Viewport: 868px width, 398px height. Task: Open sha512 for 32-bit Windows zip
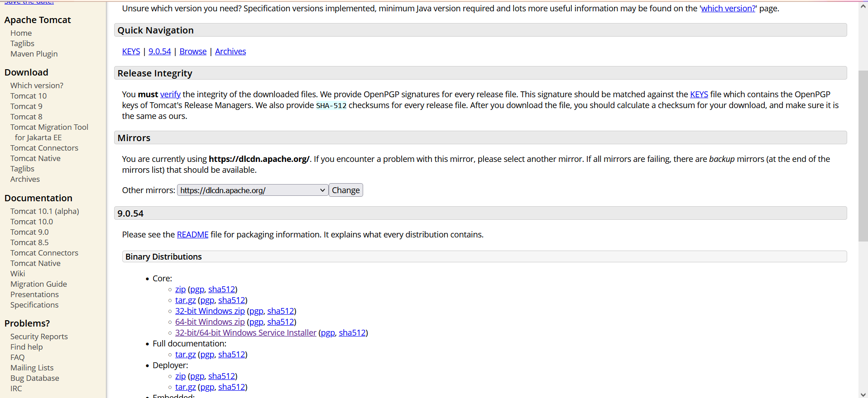[x=281, y=311]
